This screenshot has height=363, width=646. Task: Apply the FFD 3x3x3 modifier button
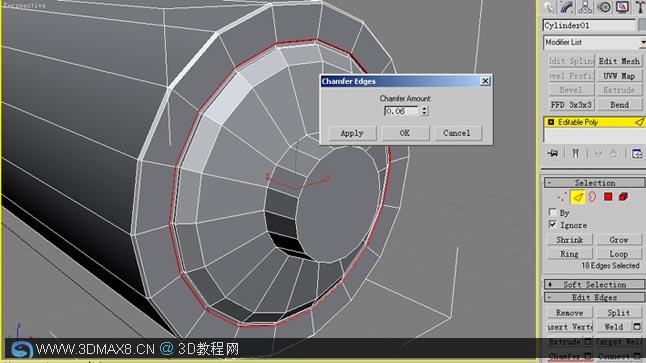[x=571, y=105]
